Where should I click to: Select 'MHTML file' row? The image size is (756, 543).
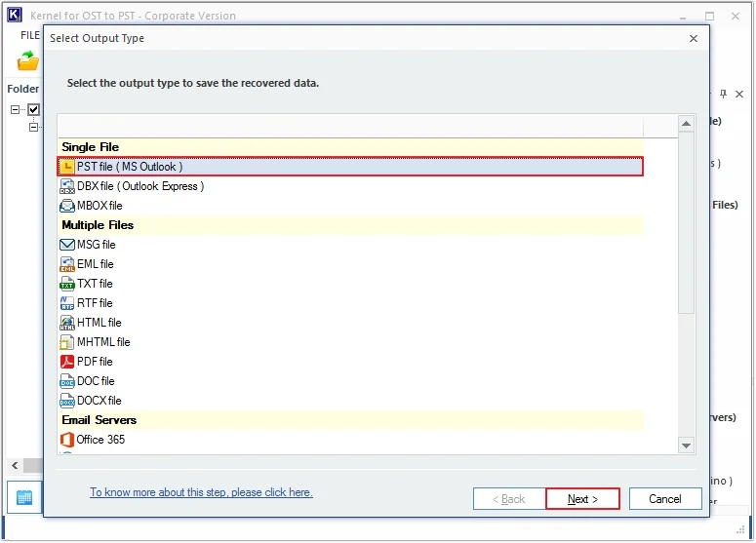click(x=350, y=342)
